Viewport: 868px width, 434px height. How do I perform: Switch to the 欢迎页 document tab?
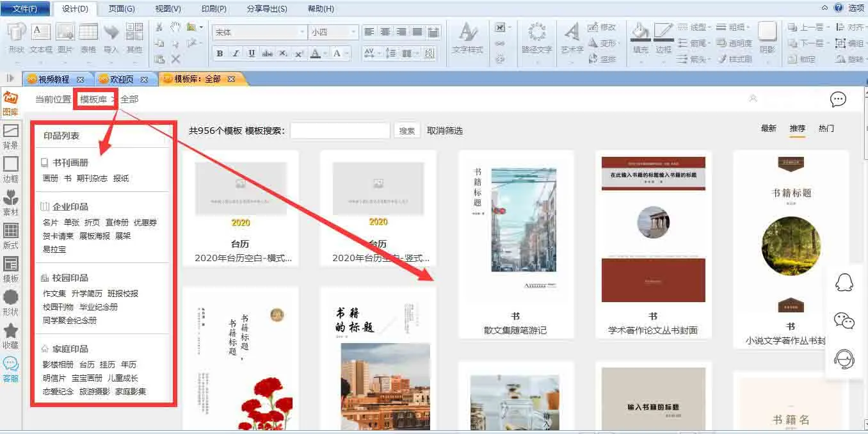(122, 79)
